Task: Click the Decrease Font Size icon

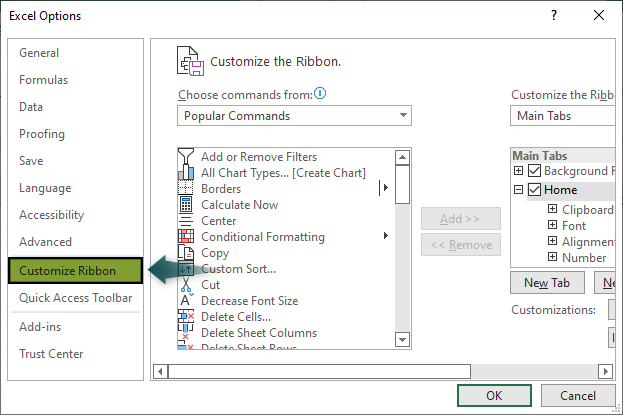Action: (186, 301)
